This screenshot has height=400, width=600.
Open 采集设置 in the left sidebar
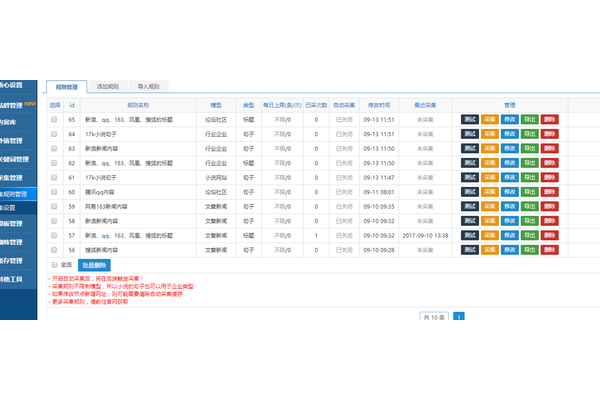[18, 207]
